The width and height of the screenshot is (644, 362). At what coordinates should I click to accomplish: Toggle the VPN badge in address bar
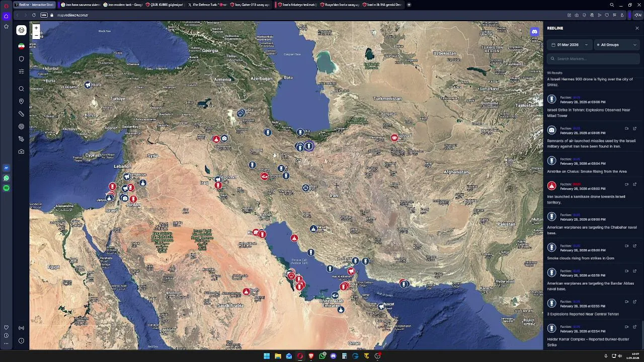44,15
